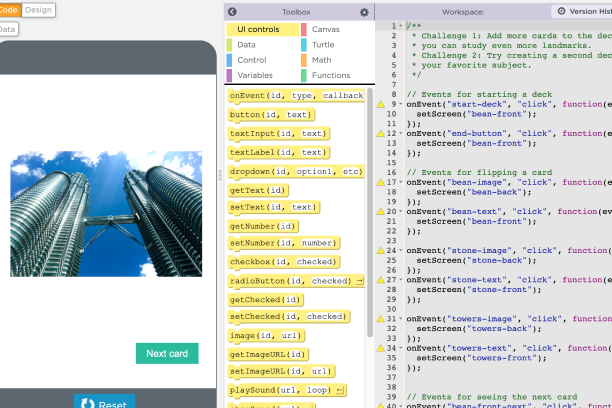This screenshot has height=408, width=612.
Task: Click the warning triangle next to line 12
Action: (x=380, y=133)
